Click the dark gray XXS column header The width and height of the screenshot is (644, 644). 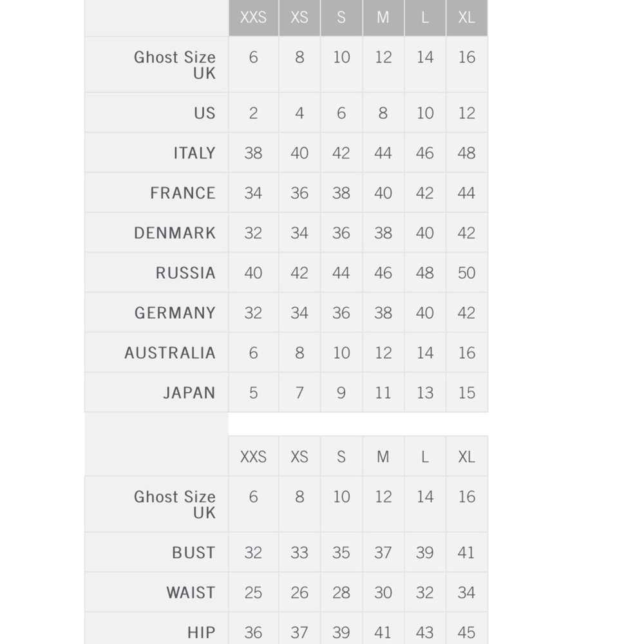[x=253, y=17]
